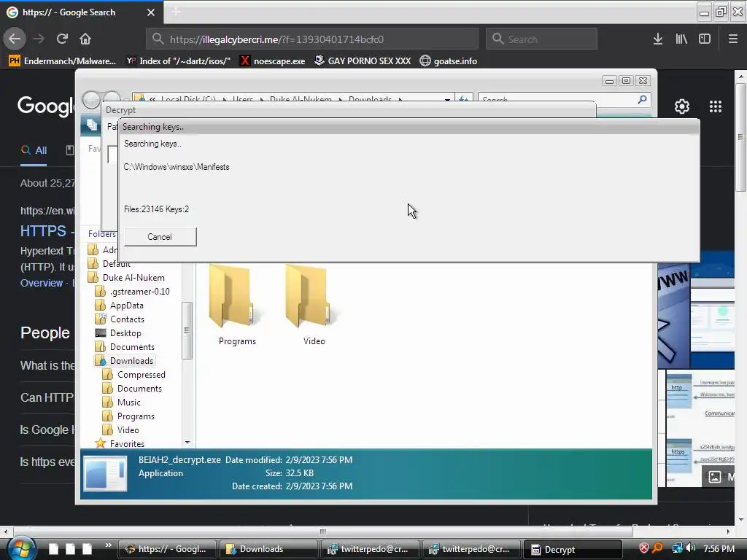Image resolution: width=747 pixels, height=560 pixels.
Task: Click the tray volume speaker icon
Action: (x=690, y=548)
